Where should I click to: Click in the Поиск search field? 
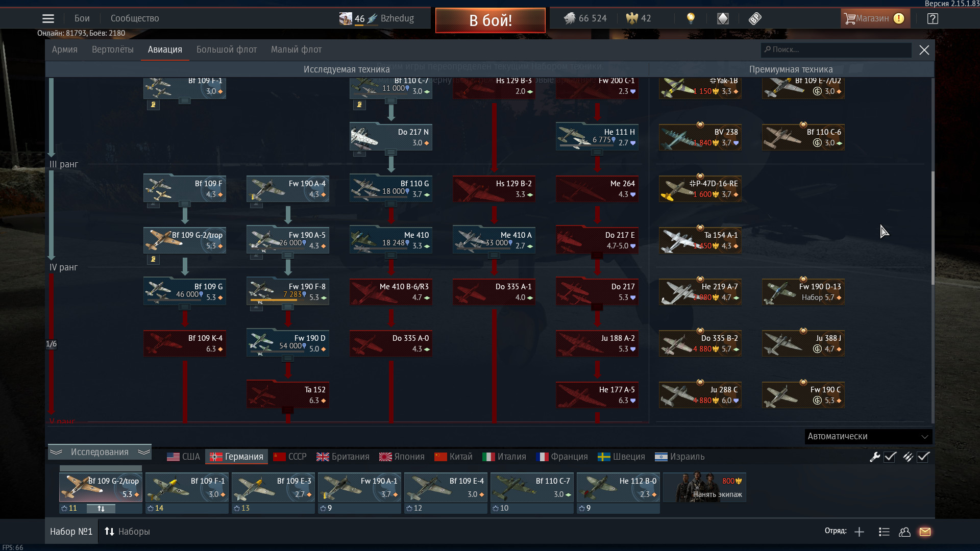836,49
